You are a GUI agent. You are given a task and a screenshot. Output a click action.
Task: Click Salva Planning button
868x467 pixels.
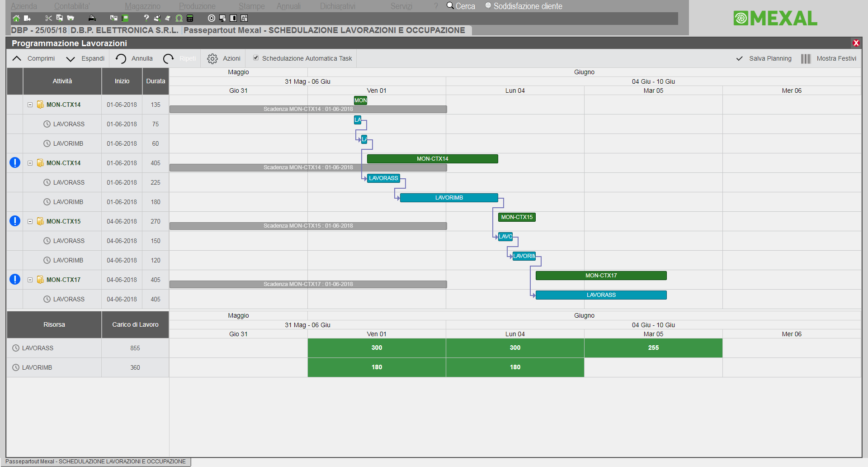coord(764,59)
